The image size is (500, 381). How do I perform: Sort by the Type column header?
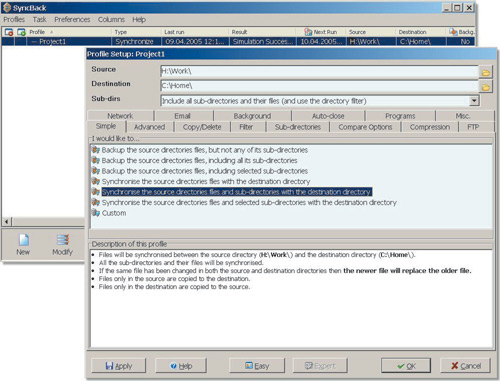click(x=137, y=32)
